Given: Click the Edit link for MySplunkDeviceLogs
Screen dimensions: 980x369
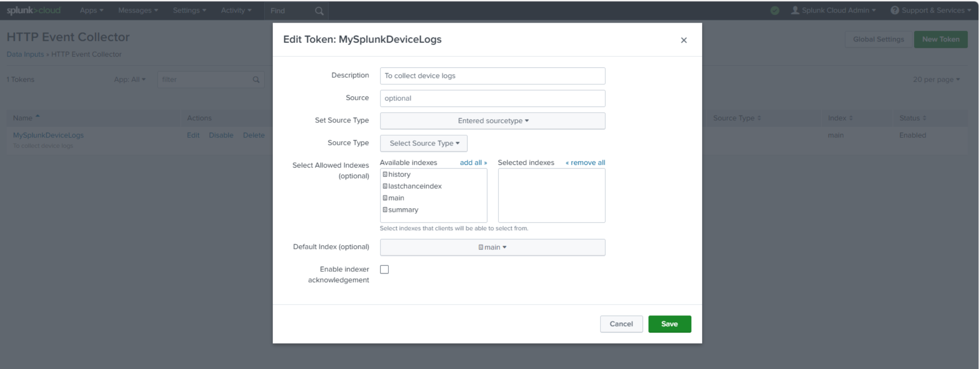Looking at the screenshot, I should [193, 135].
